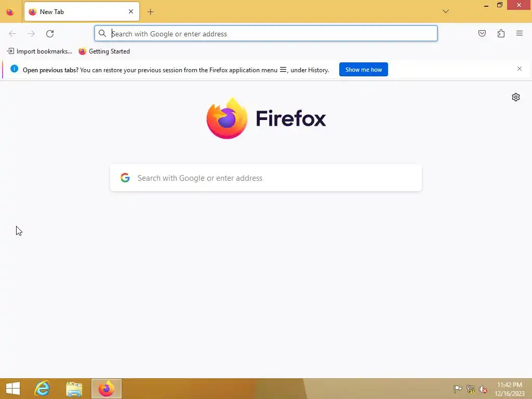
Task: Open Import bookmarks toolbar item
Action: click(x=39, y=51)
